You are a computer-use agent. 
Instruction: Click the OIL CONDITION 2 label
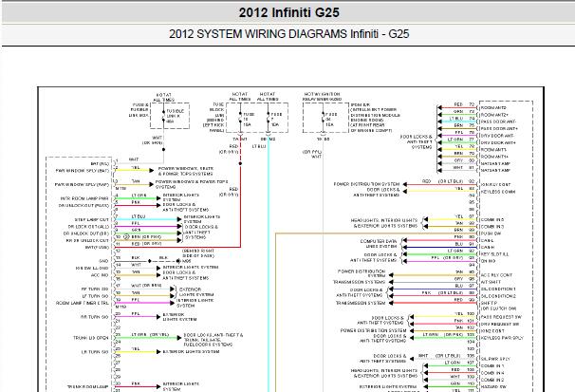[498, 296]
